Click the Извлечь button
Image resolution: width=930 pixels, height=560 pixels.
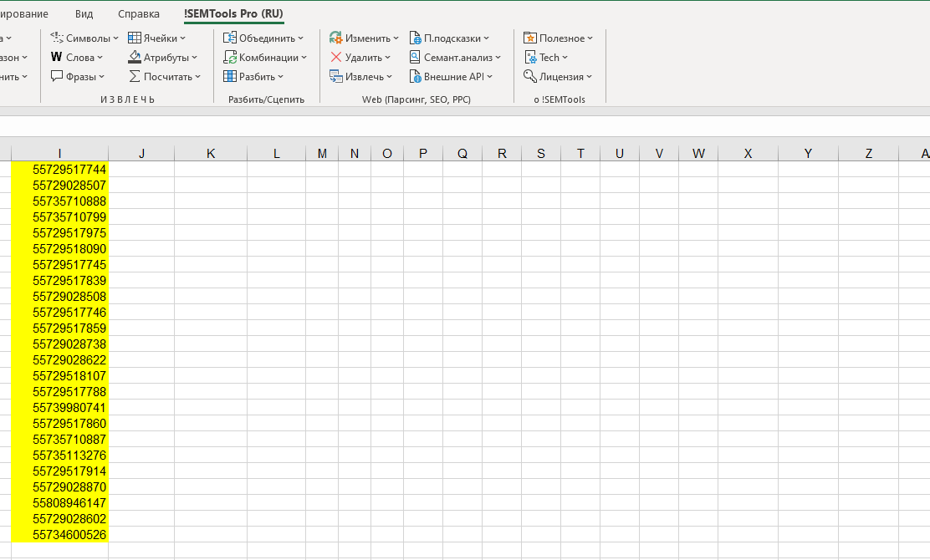point(360,77)
